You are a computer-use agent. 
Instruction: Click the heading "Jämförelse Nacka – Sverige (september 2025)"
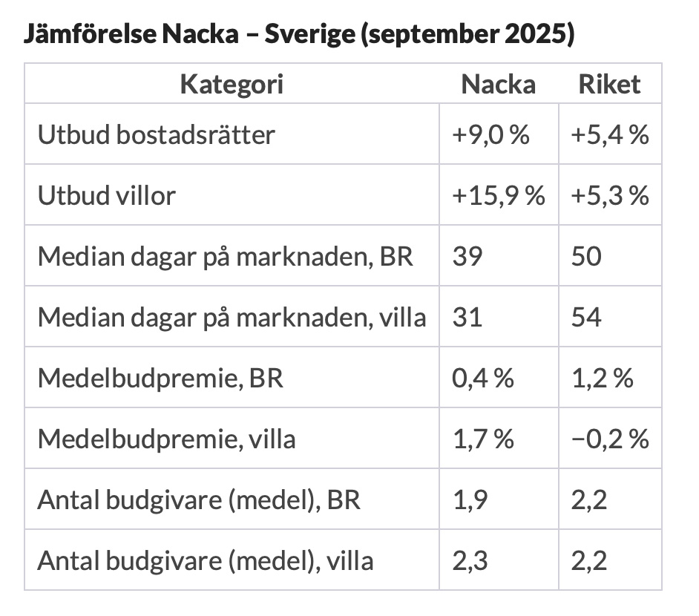(299, 35)
